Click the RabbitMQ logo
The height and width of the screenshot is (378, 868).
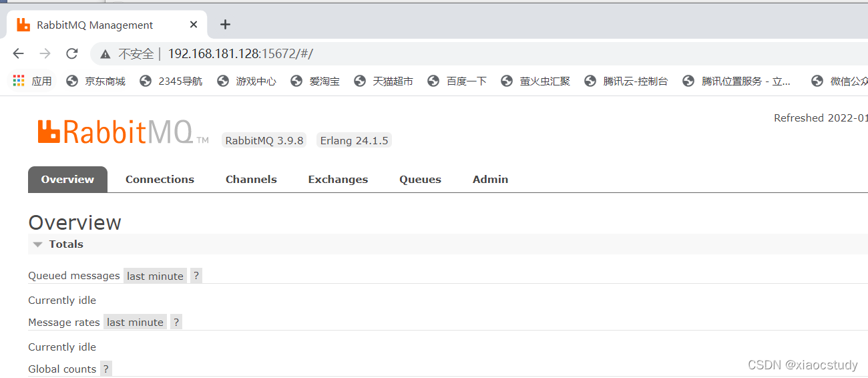124,132
